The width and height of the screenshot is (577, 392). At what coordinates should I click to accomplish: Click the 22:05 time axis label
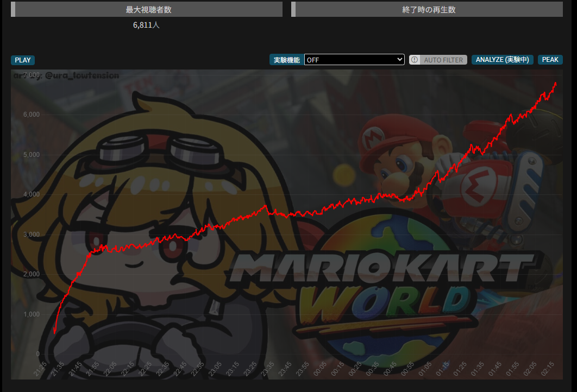click(110, 369)
